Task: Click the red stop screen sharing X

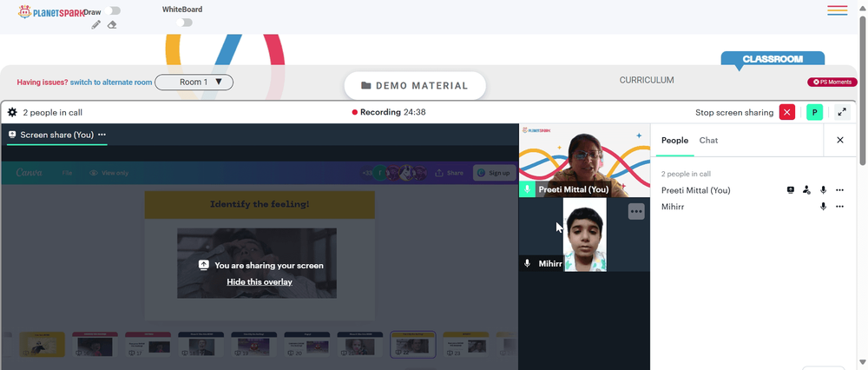Action: [787, 112]
